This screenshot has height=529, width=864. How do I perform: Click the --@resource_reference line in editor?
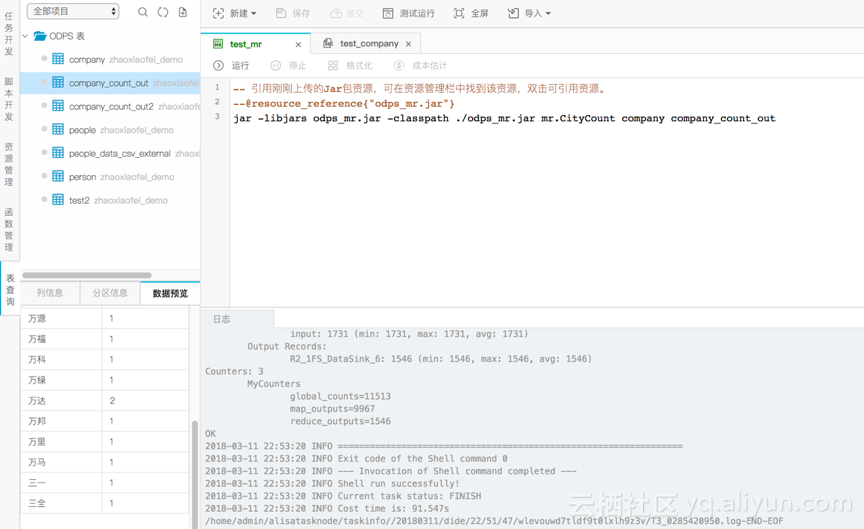tap(344, 103)
